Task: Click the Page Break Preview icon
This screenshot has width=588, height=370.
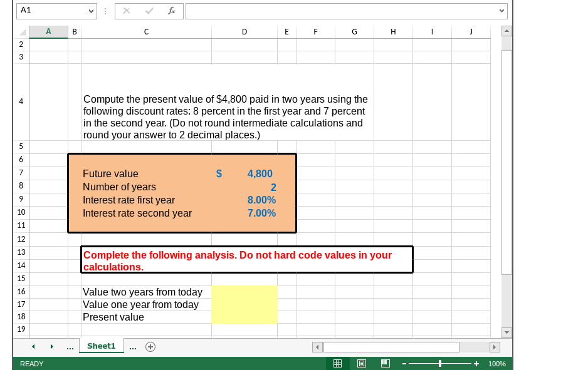Action: tap(384, 363)
